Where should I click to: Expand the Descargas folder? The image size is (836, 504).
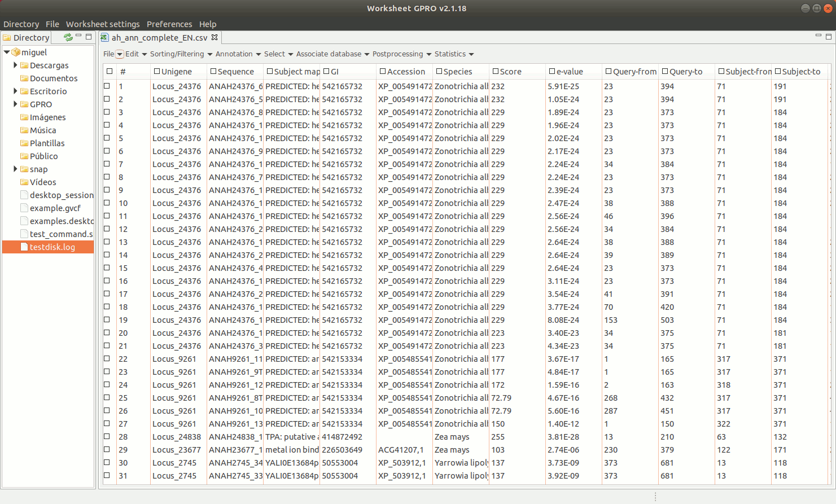15,65
